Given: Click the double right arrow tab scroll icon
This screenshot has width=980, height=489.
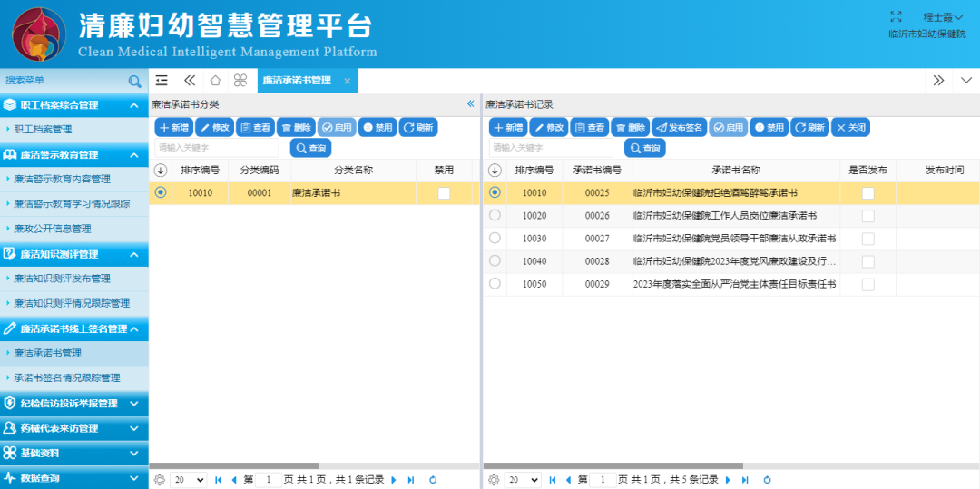Looking at the screenshot, I should tap(938, 80).
